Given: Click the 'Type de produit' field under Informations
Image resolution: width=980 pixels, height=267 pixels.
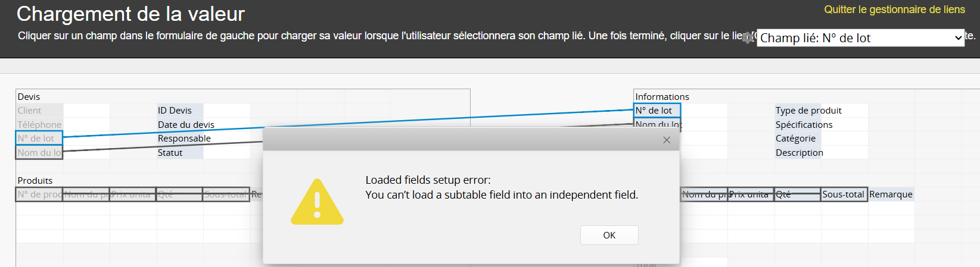Looking at the screenshot, I should [808, 111].
